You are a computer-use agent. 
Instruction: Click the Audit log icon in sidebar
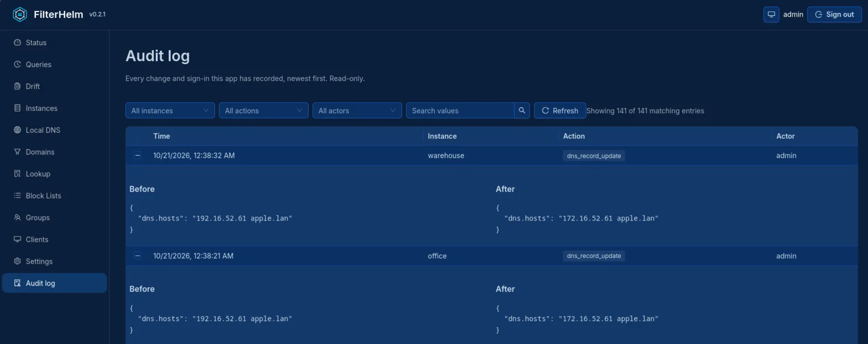pos(17,283)
